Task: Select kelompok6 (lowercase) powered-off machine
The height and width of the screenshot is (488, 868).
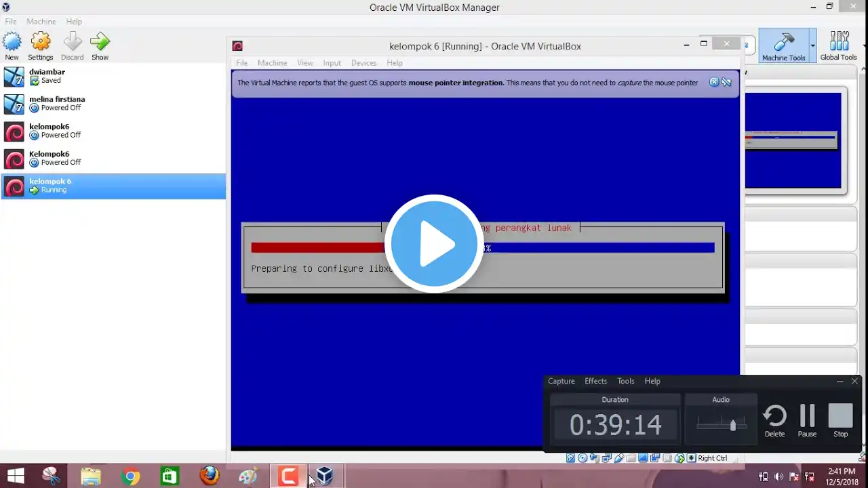Action: (113, 131)
